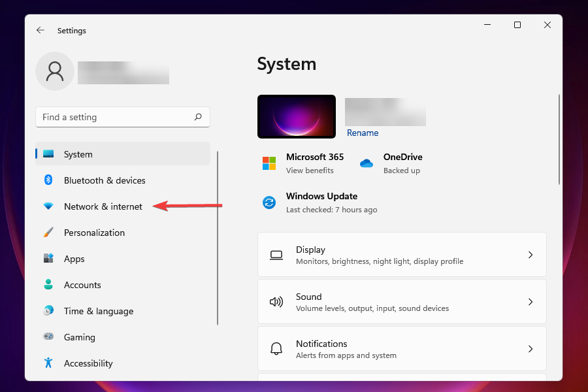Open the System category label
588x392 pixels.
point(78,154)
